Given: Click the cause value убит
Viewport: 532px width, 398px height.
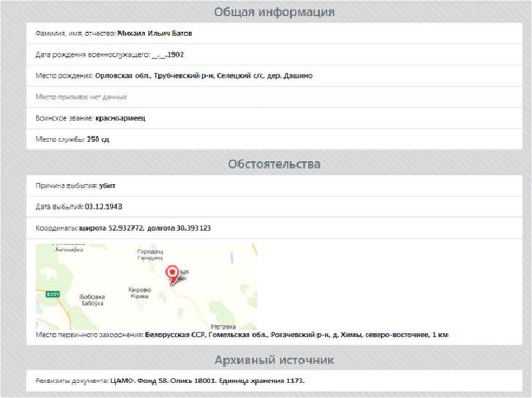Looking at the screenshot, I should 107,186.
